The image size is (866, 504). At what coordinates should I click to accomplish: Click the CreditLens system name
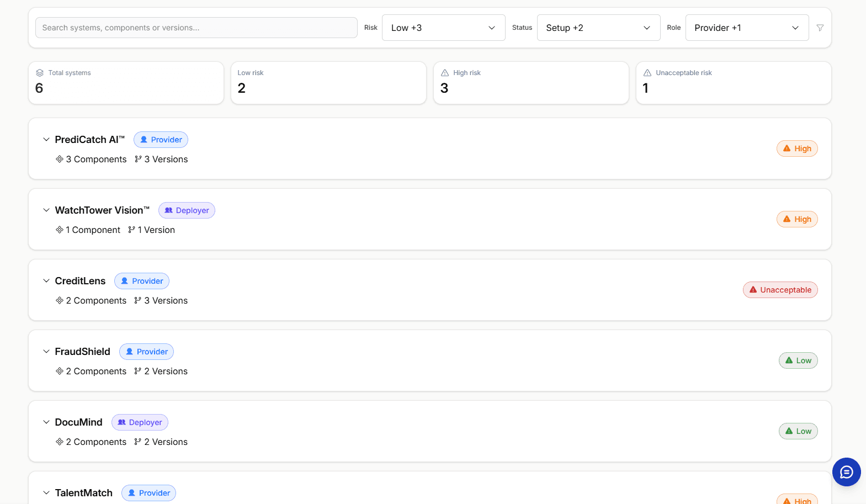pyautogui.click(x=80, y=281)
